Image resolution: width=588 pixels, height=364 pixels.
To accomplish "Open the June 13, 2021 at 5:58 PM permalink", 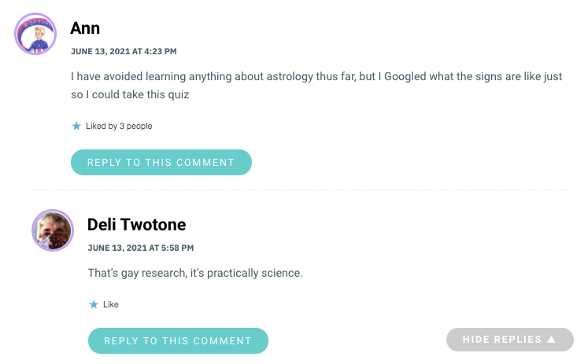I will click(x=141, y=248).
